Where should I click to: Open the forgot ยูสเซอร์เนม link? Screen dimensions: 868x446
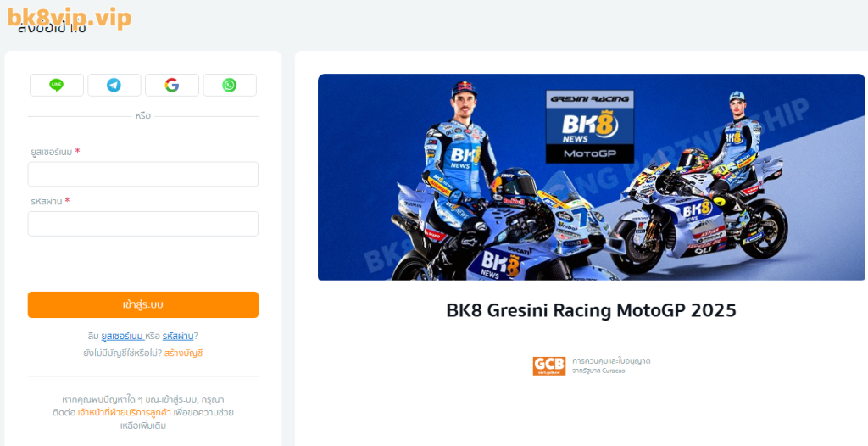pyautogui.click(x=122, y=337)
